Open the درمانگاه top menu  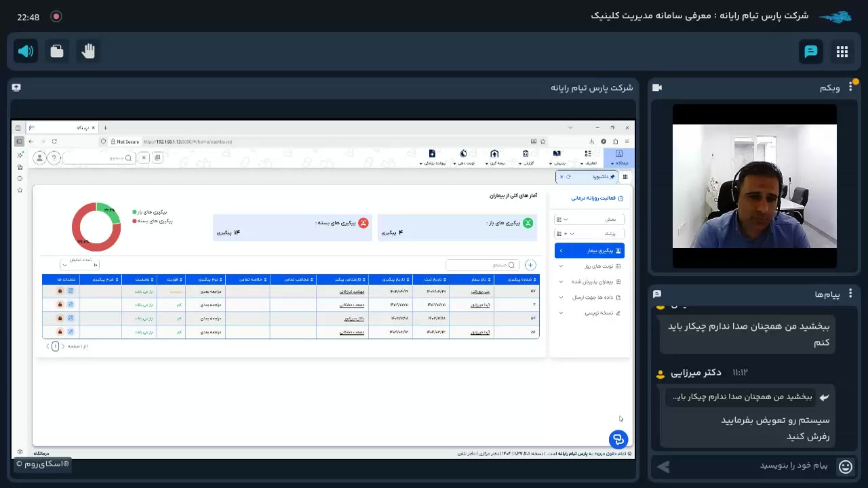click(619, 158)
